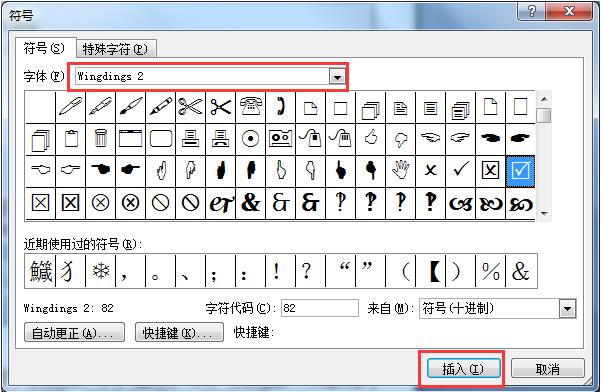Choose the clipboard symbol
The width and height of the screenshot is (602, 392).
tap(71, 139)
